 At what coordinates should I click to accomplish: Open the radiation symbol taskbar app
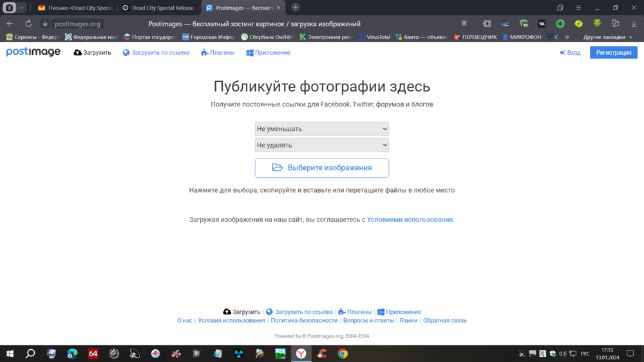coord(239,354)
